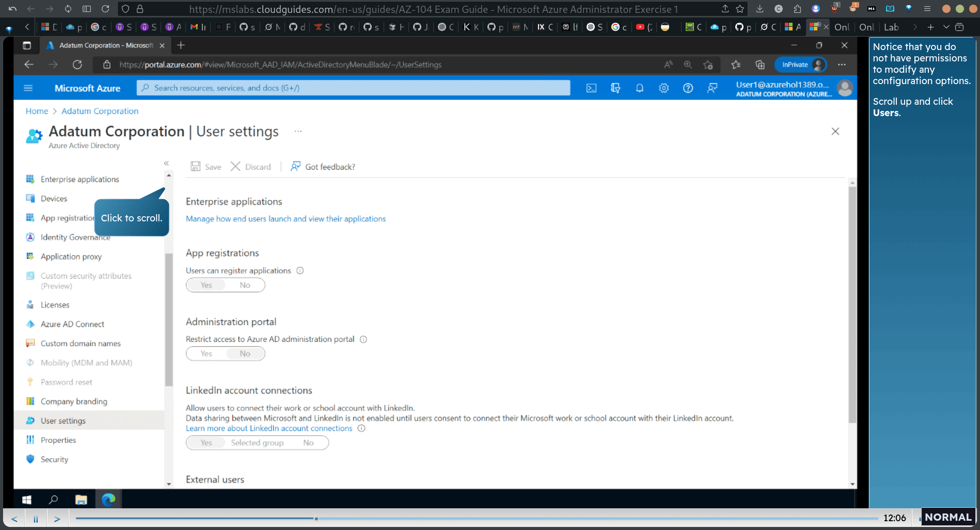The width and height of the screenshot is (980, 530).
Task: Open Edge zoom magnifier icon
Action: (688, 65)
